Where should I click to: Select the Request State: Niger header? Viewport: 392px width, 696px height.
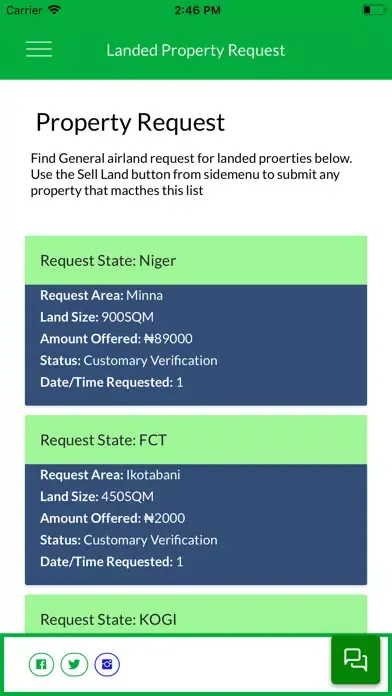[x=196, y=261]
